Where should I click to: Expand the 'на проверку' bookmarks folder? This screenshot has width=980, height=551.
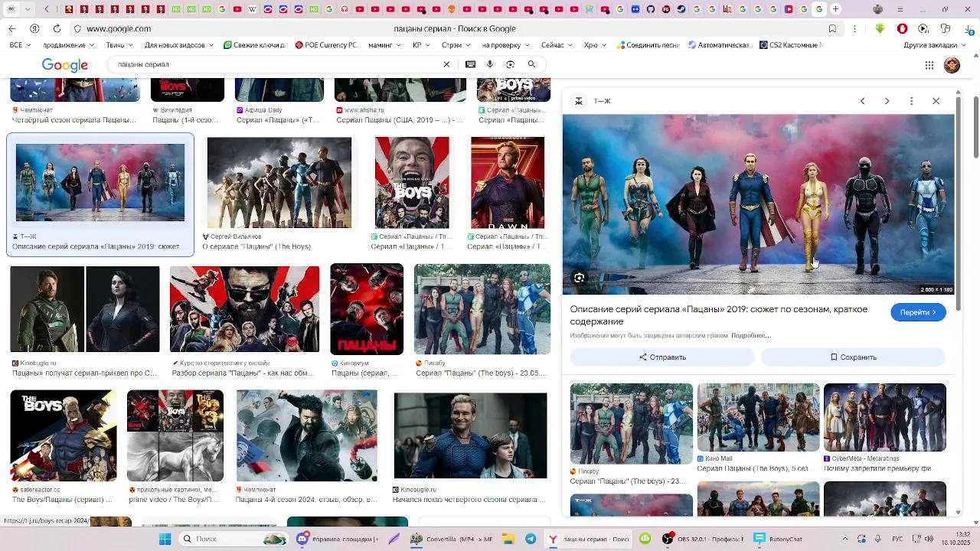(x=506, y=45)
